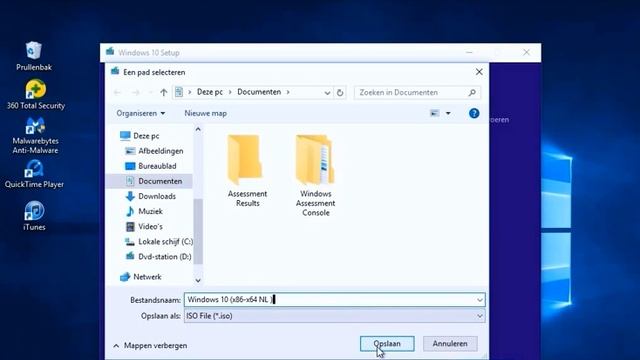Refresh the Documenten folder view
Viewport: 640px width, 360px height.
(x=340, y=93)
